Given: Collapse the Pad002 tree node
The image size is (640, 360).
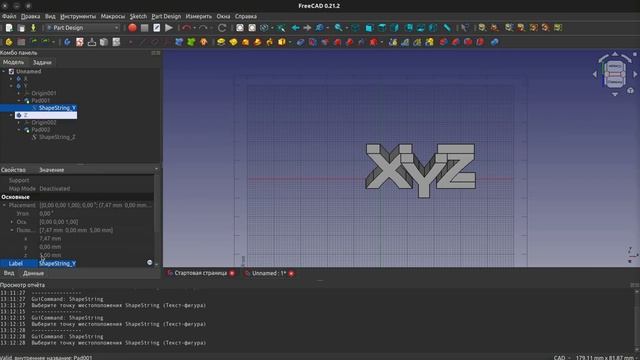Looking at the screenshot, I should point(19,130).
